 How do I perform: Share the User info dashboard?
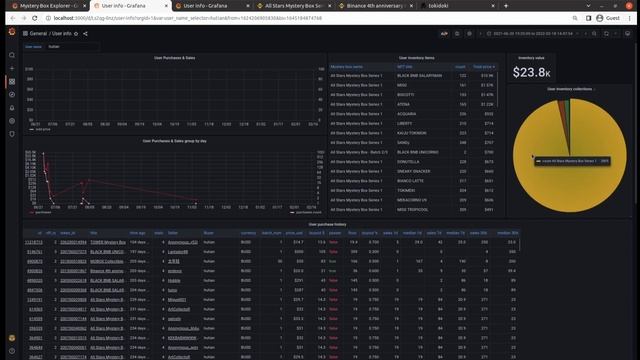85,33
